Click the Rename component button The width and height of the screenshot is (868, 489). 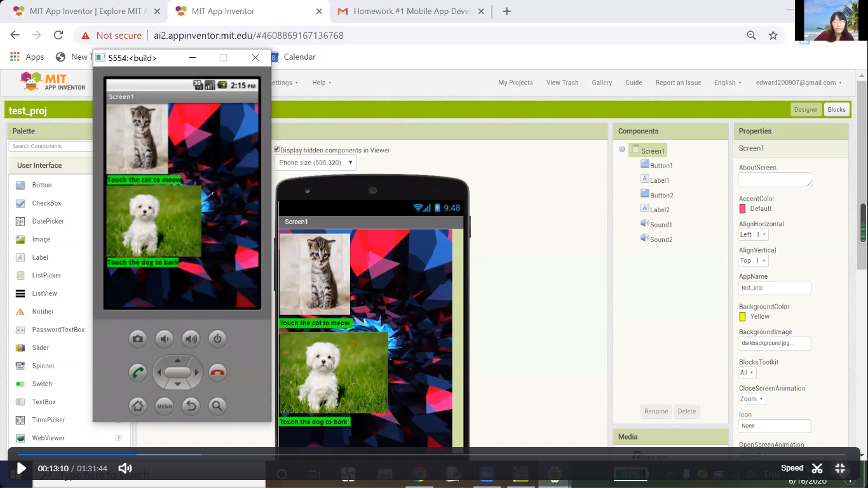[x=656, y=412]
